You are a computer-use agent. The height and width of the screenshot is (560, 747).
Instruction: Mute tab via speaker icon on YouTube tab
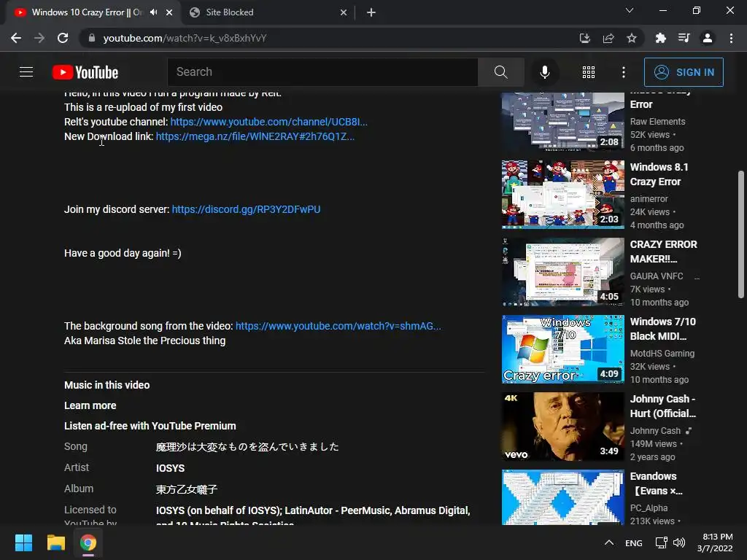point(153,12)
